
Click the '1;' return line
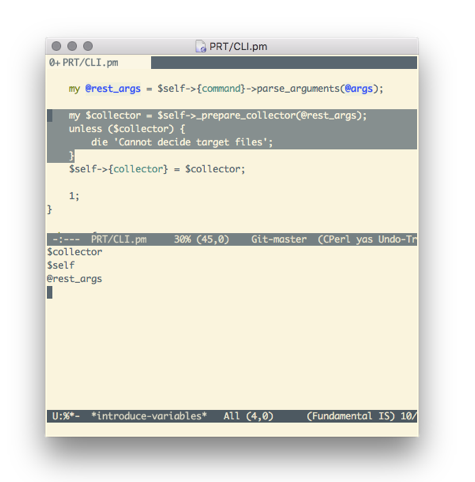point(74,196)
